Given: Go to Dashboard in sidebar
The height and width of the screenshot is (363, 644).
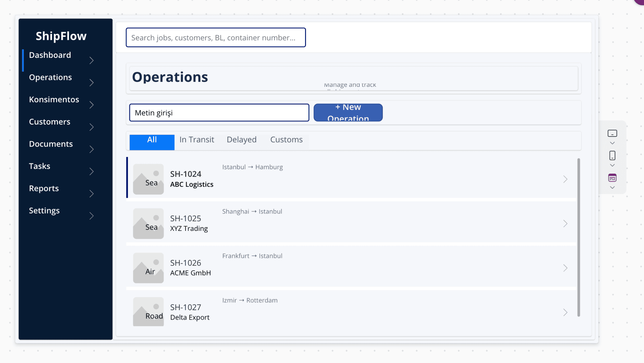Looking at the screenshot, I should pyautogui.click(x=50, y=55).
